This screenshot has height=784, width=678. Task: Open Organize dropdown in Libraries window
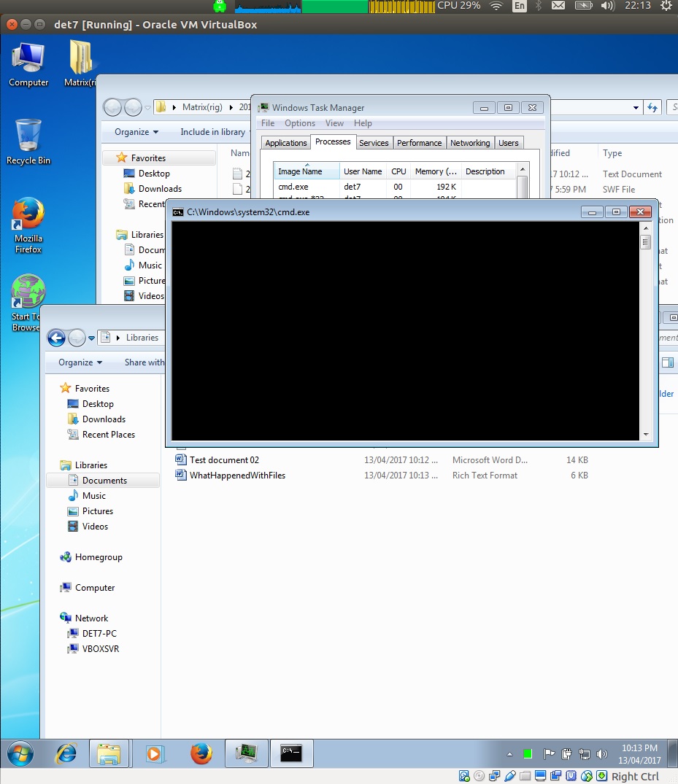pyautogui.click(x=80, y=362)
